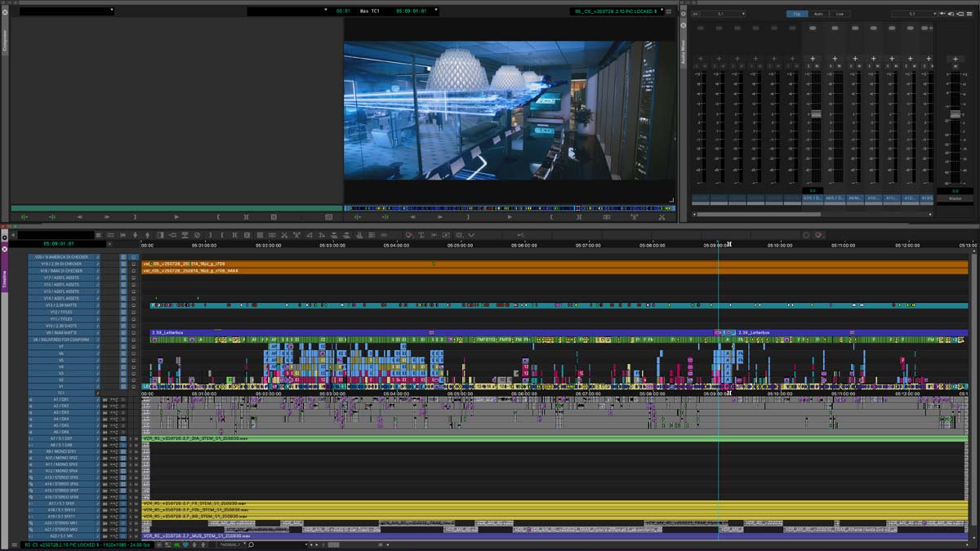The image size is (980, 551).
Task: Click the pan plus icon on Master channel
Action: [x=954, y=59]
